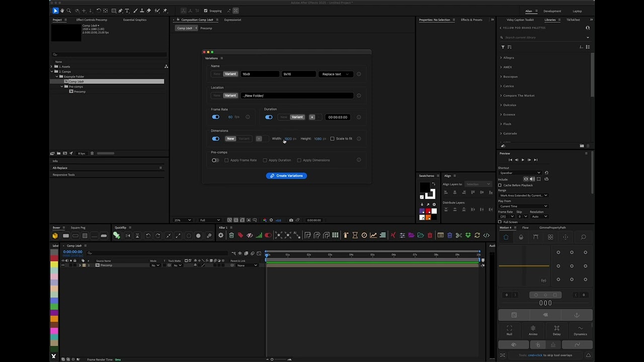
Task: Enable the Pre-comps toggle switch
Action: [215, 160]
